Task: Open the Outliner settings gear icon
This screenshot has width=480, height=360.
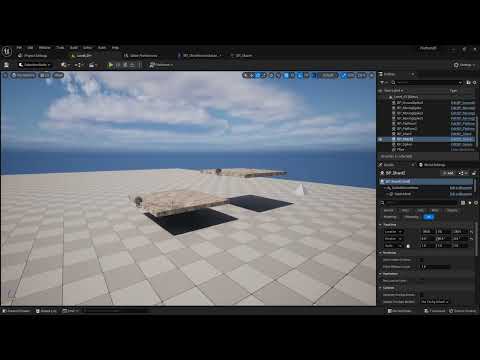Action: pyautogui.click(x=475, y=82)
